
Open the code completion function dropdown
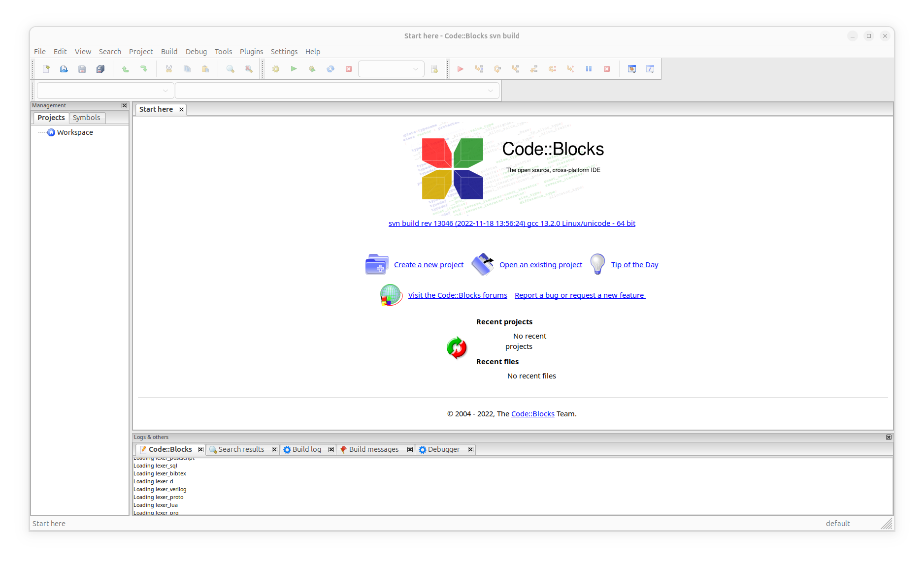(337, 91)
